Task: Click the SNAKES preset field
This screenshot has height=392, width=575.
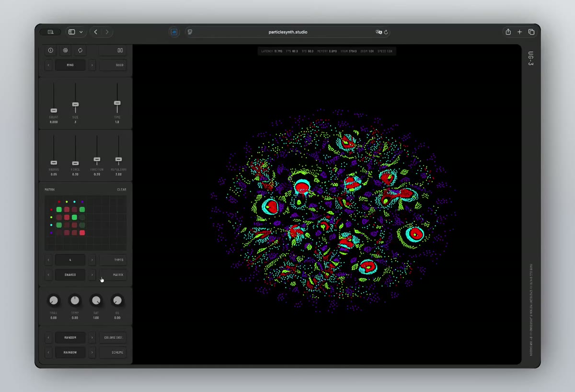Action: coord(70,275)
